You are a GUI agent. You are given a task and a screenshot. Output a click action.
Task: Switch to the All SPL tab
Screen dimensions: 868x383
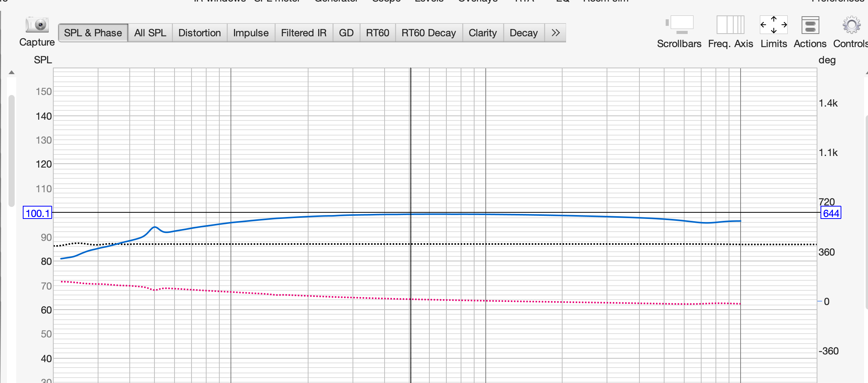pos(150,33)
